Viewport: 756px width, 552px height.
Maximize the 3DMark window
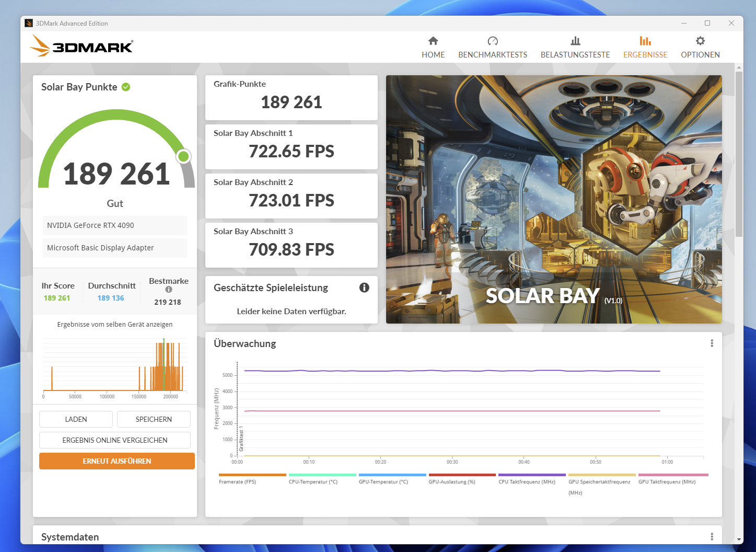pyautogui.click(x=707, y=23)
